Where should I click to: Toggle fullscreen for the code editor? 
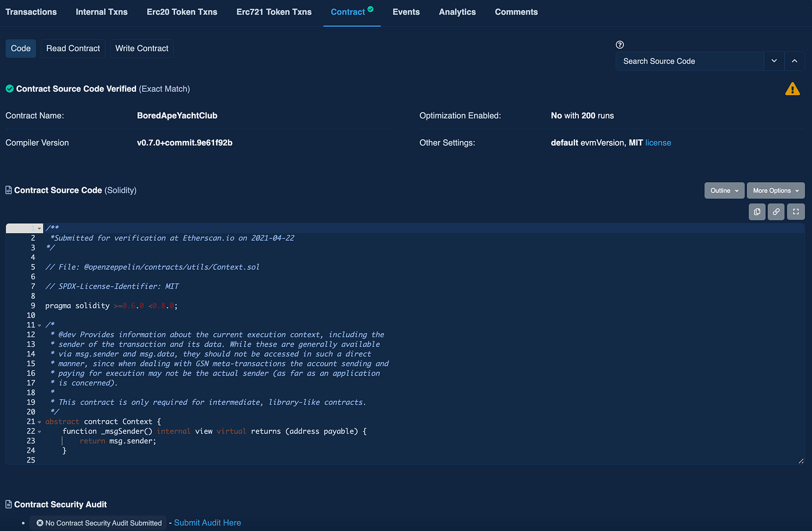pos(796,212)
